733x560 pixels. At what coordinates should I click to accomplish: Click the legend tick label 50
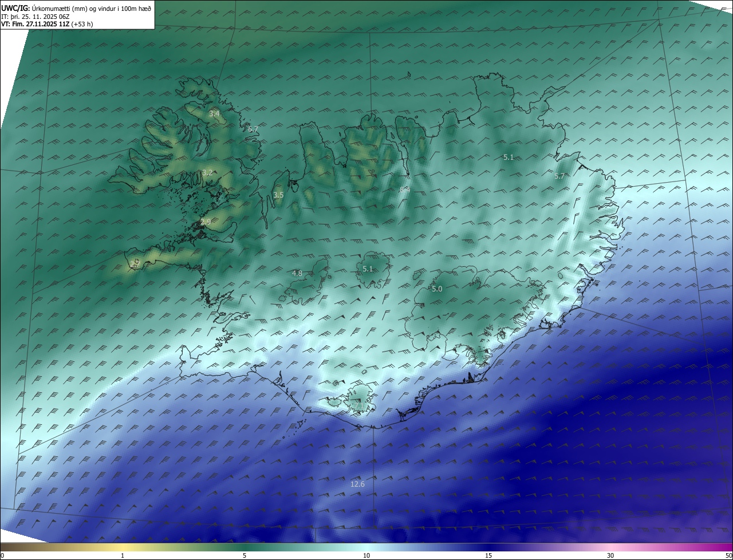[x=728, y=555]
